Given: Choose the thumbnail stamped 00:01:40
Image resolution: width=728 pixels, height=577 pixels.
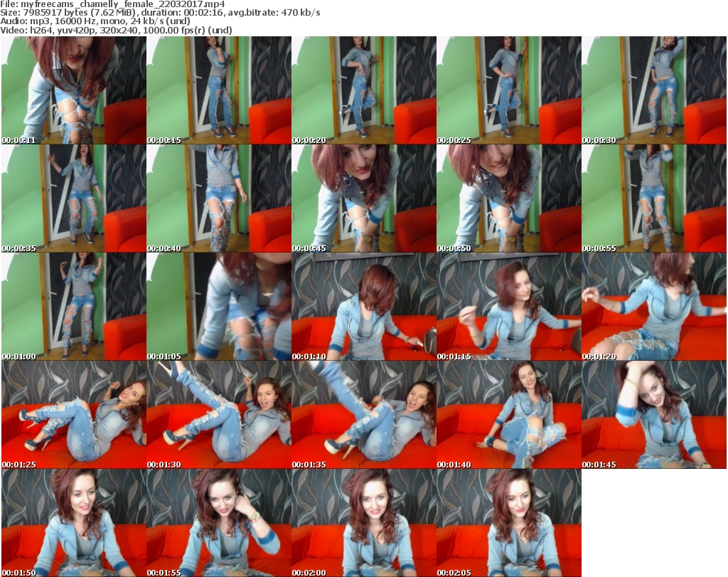Looking at the screenshot, I should 509,415.
